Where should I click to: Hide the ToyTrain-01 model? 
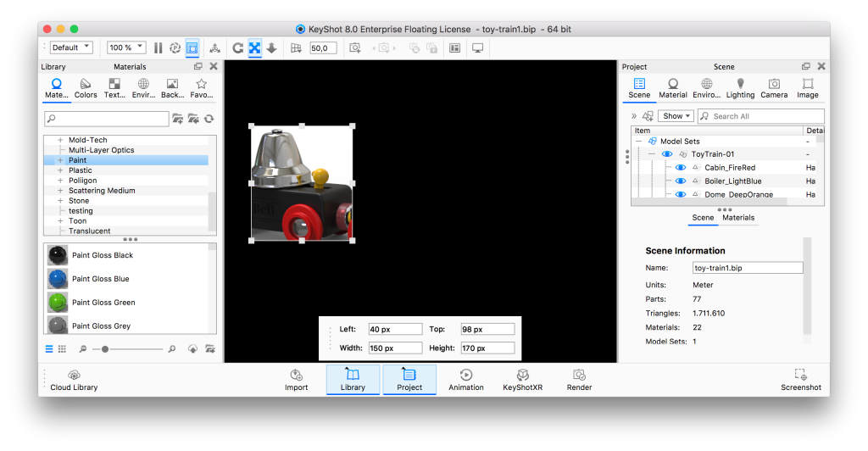point(666,154)
